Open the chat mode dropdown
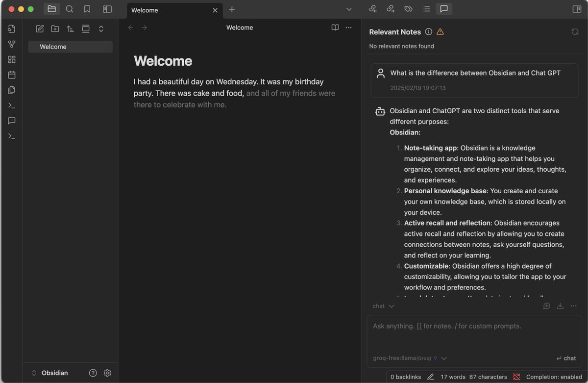588x383 pixels. 383,306
